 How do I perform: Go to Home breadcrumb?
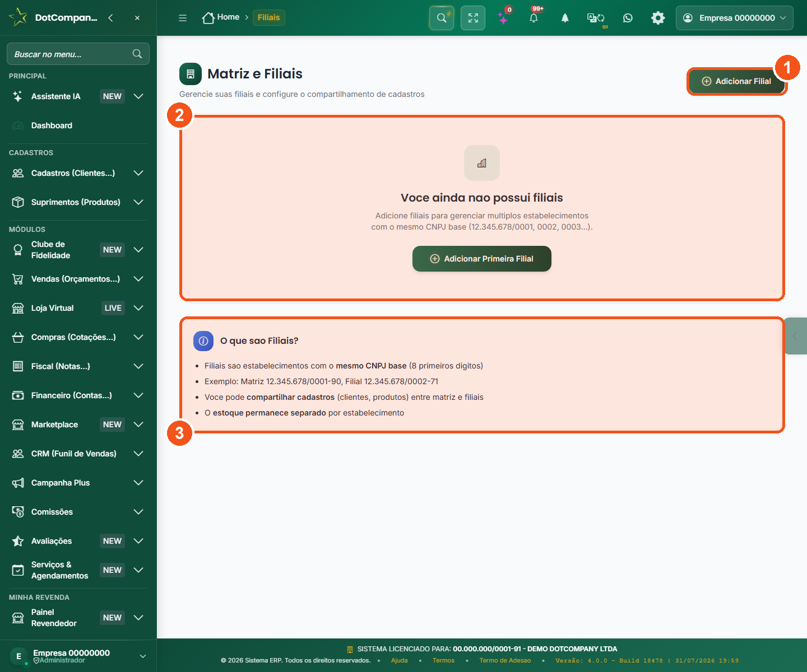tap(221, 17)
